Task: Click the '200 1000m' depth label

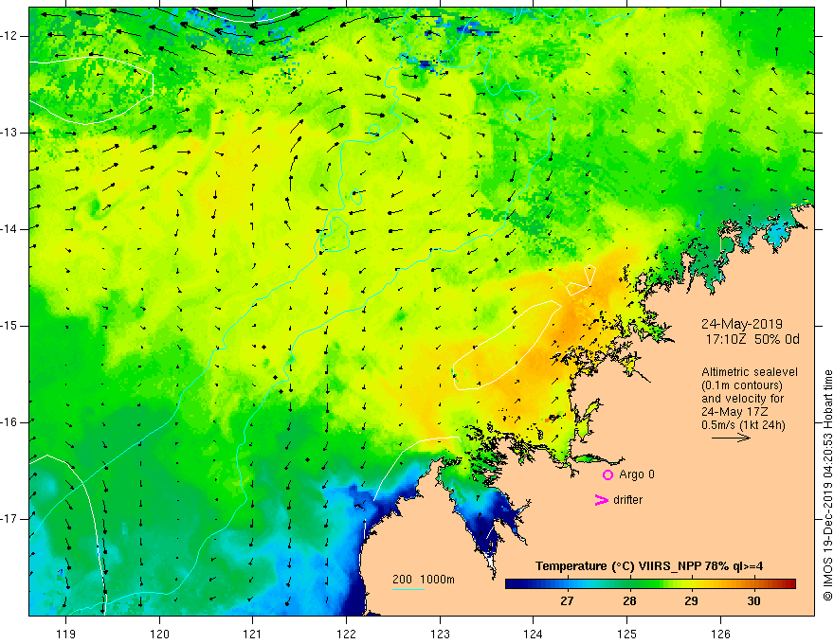Action: coord(424,580)
